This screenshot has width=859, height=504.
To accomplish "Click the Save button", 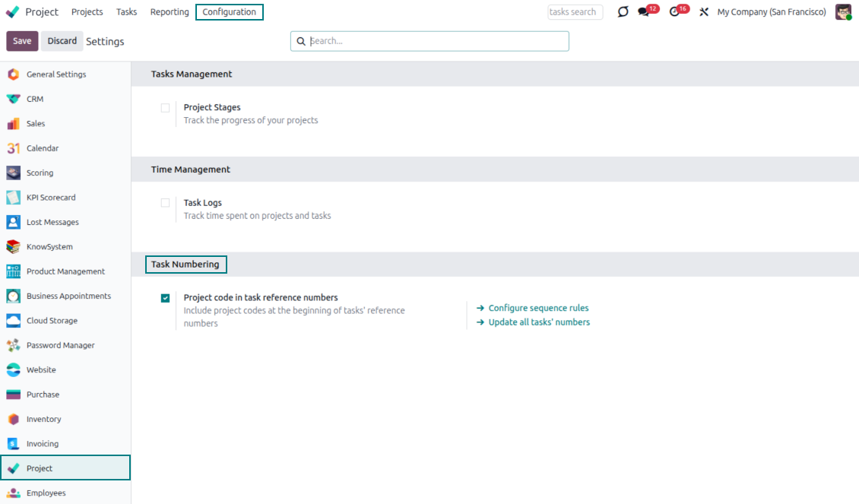I will 22,41.
